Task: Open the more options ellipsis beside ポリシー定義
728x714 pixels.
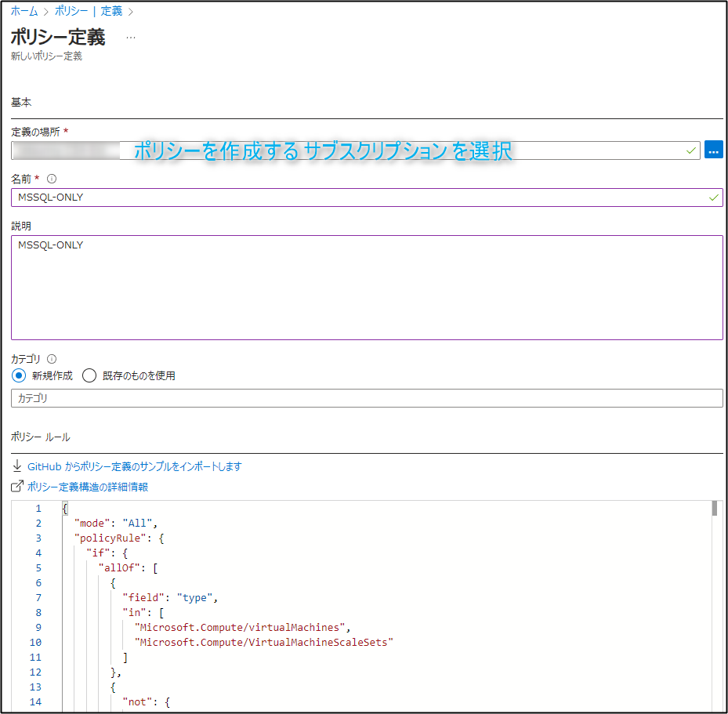Action: tap(131, 37)
